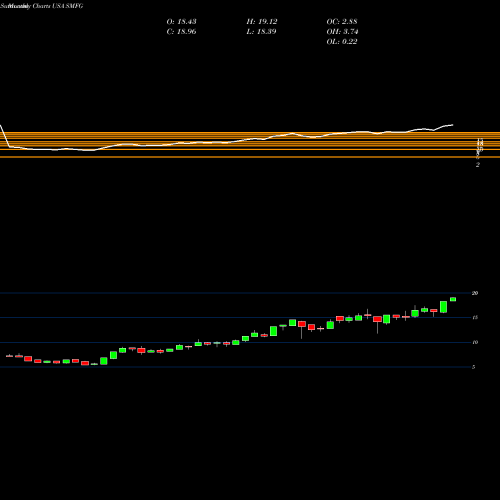500x500 pixels.
Task: Click the OH: 3.74 reading
Action: [342, 32]
